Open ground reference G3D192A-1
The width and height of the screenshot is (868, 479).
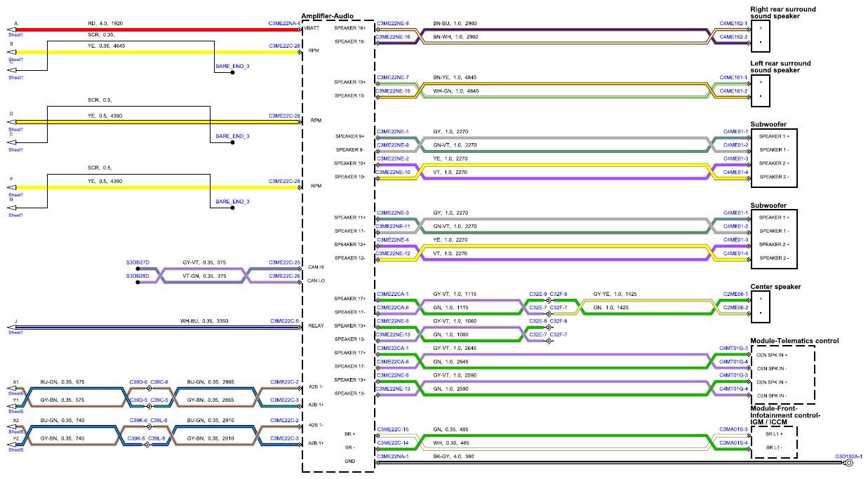[848, 456]
